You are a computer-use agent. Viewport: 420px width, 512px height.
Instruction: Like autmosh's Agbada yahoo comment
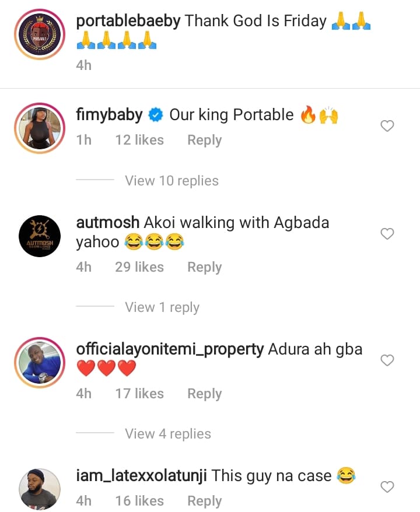tap(387, 234)
